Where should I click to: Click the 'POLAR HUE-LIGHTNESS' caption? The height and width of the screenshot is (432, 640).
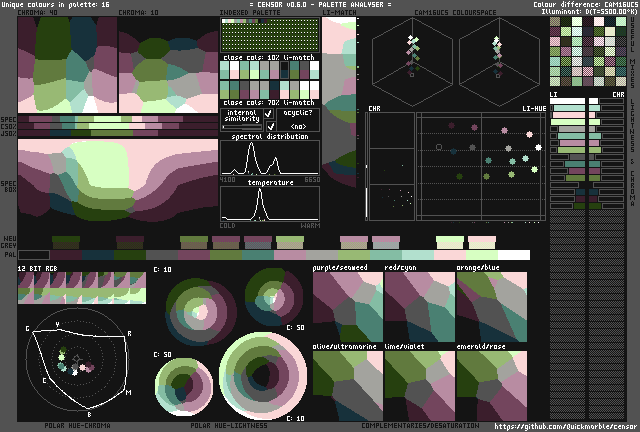[229, 425]
